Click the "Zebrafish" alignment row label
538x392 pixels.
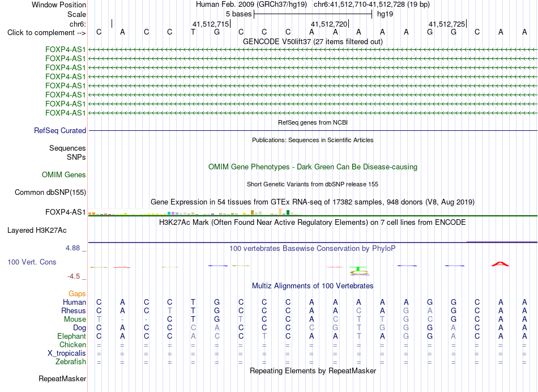pos(71,361)
